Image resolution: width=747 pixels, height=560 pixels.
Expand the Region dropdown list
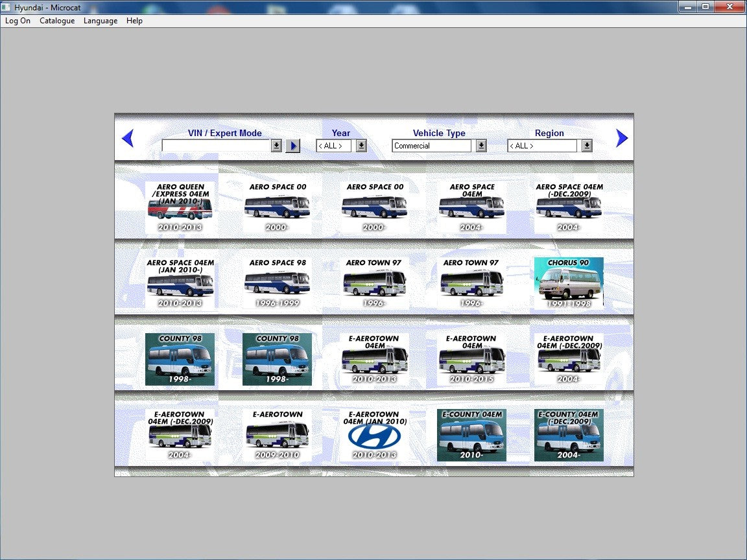tap(587, 146)
